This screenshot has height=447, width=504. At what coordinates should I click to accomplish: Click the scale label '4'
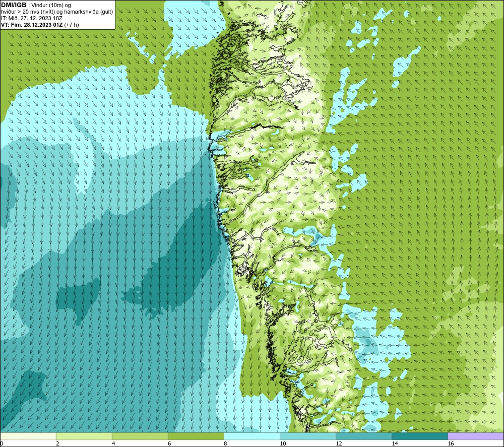pyautogui.click(x=113, y=444)
